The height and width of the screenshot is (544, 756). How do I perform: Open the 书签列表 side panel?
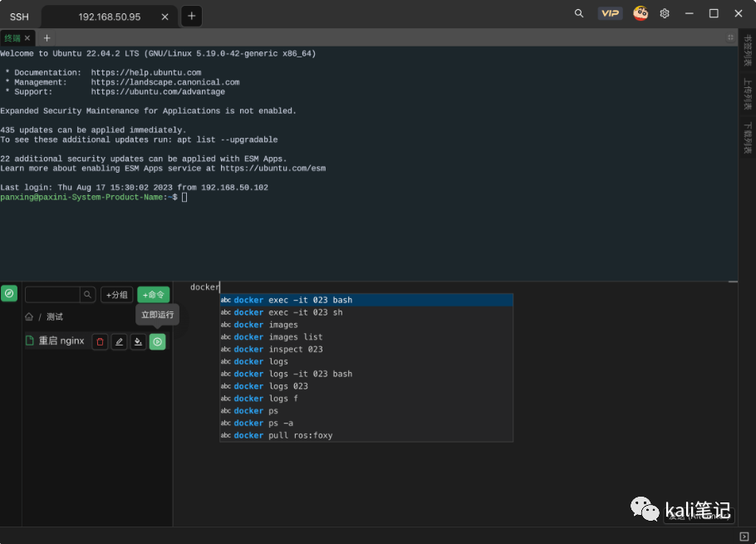click(748, 50)
